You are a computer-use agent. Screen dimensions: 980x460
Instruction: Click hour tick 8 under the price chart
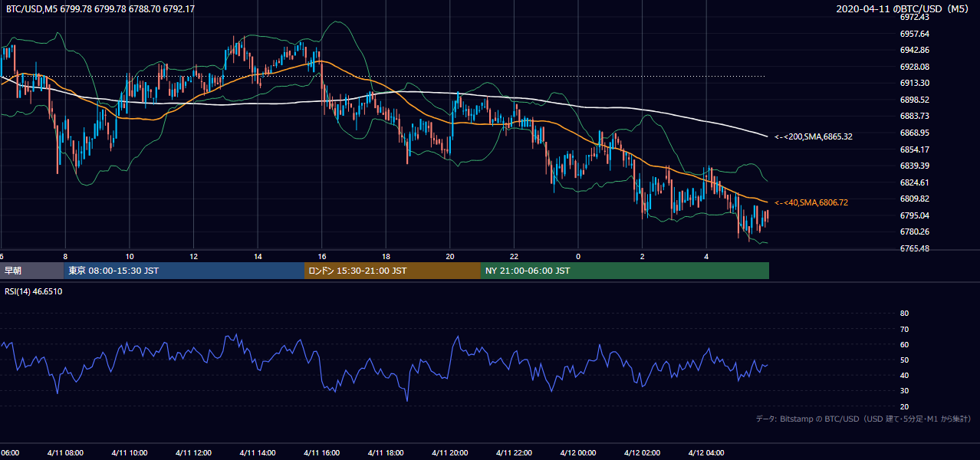(x=65, y=256)
